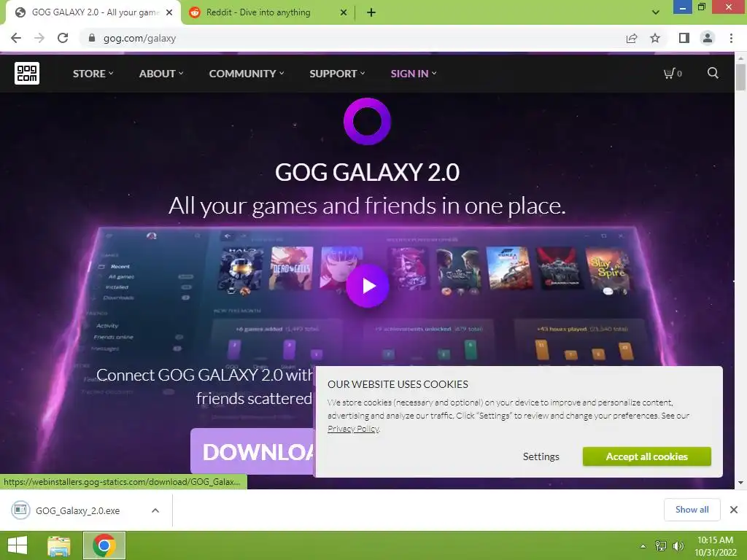The width and height of the screenshot is (747, 560).
Task: Click the Dead Cells game cover
Action: click(291, 268)
